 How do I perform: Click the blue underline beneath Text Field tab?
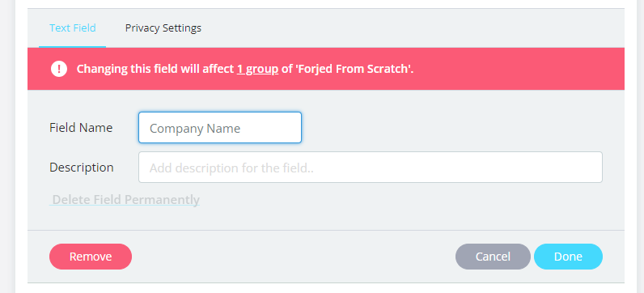click(x=72, y=46)
